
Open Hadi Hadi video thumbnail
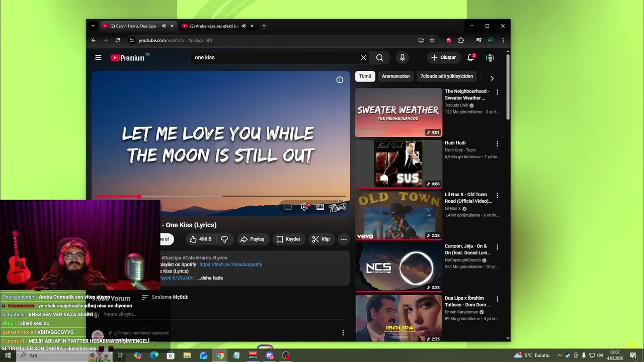click(398, 164)
